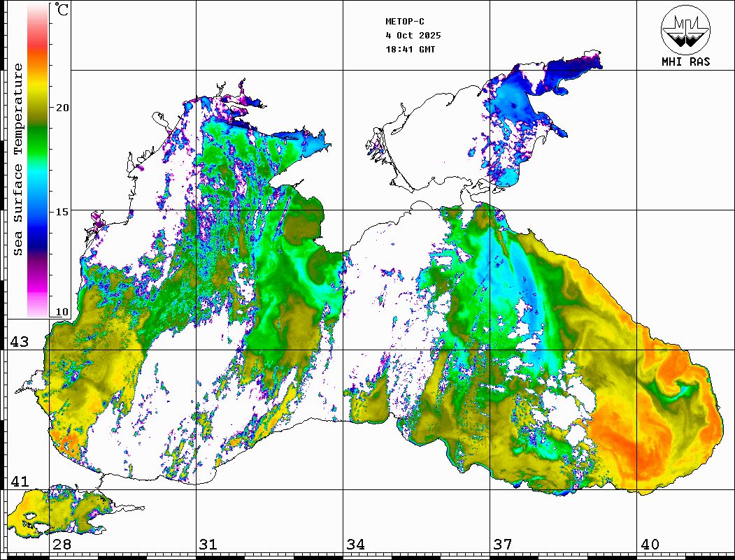The width and height of the screenshot is (735, 560).
Task: Click the longitude 28 label
Action: pos(62,545)
